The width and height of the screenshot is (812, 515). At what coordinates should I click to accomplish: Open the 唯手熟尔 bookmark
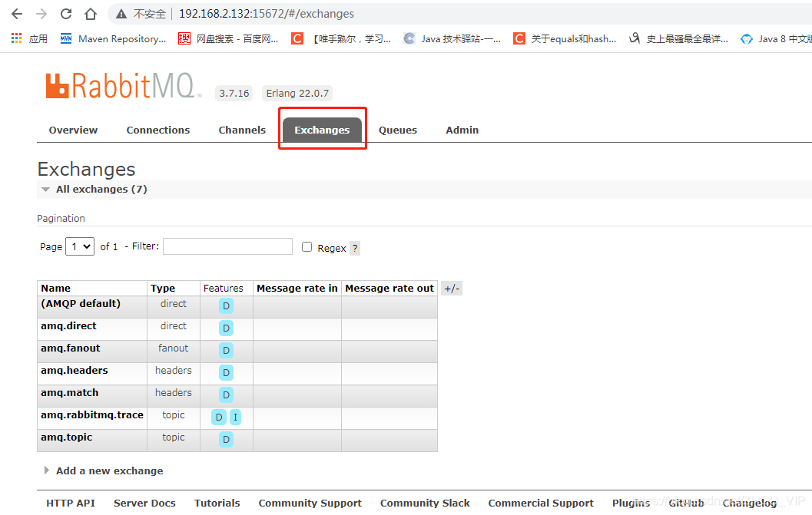point(341,39)
